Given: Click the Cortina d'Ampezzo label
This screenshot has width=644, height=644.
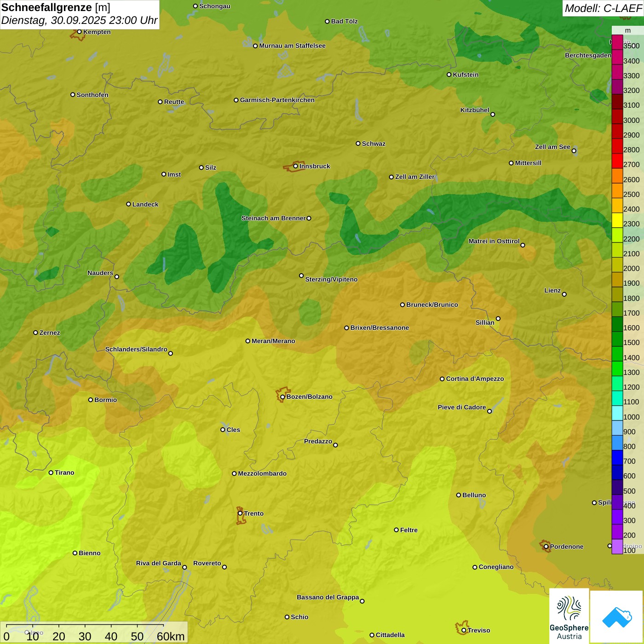Looking at the screenshot, I should coord(475,379).
